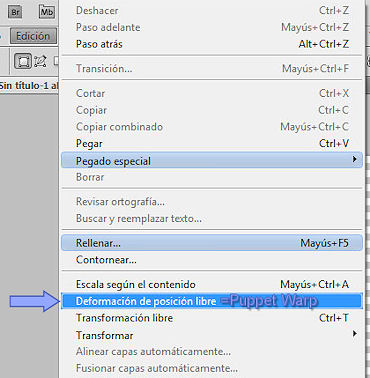Click the warp mesh icon in options bar
Viewport: 370px width, 378px height.
coord(40,61)
